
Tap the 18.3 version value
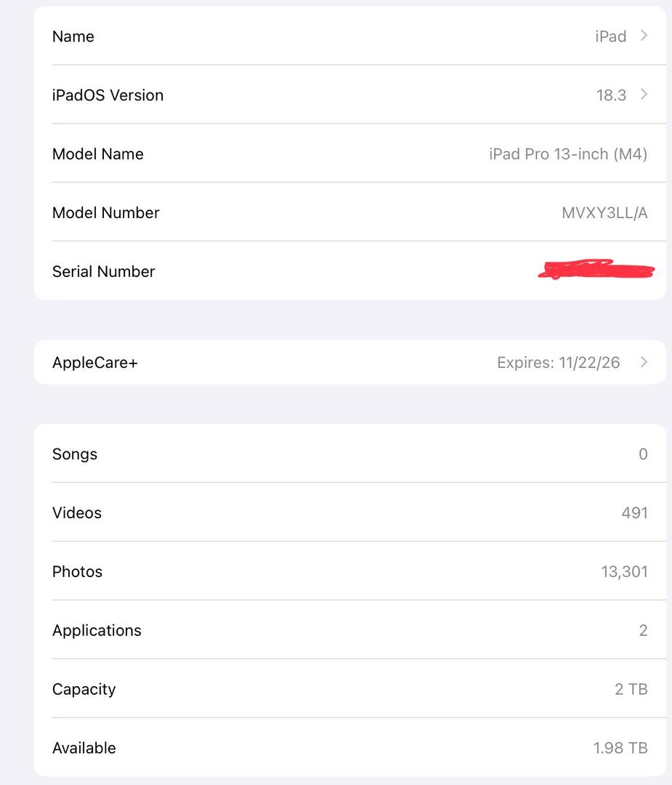611,95
